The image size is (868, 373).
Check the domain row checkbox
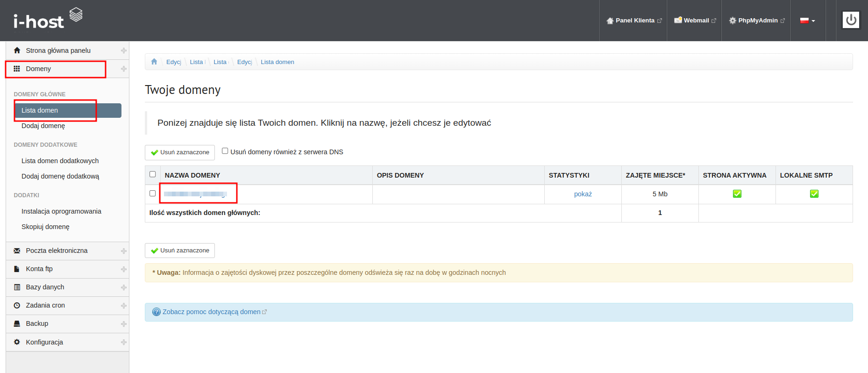pos(152,194)
